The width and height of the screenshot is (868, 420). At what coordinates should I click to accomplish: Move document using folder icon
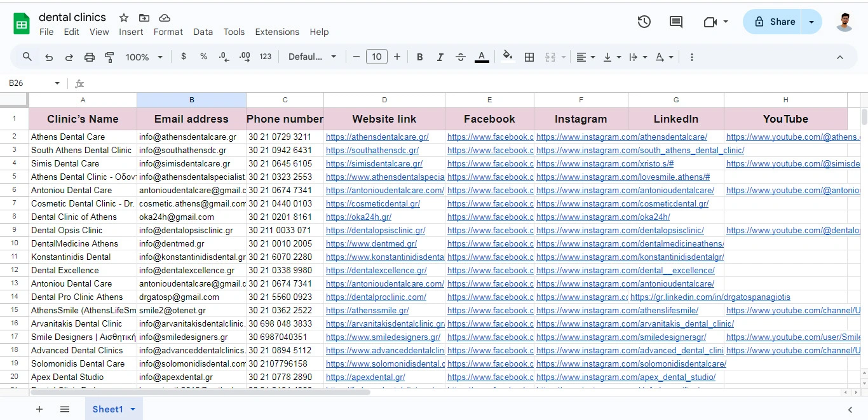pyautogui.click(x=144, y=18)
